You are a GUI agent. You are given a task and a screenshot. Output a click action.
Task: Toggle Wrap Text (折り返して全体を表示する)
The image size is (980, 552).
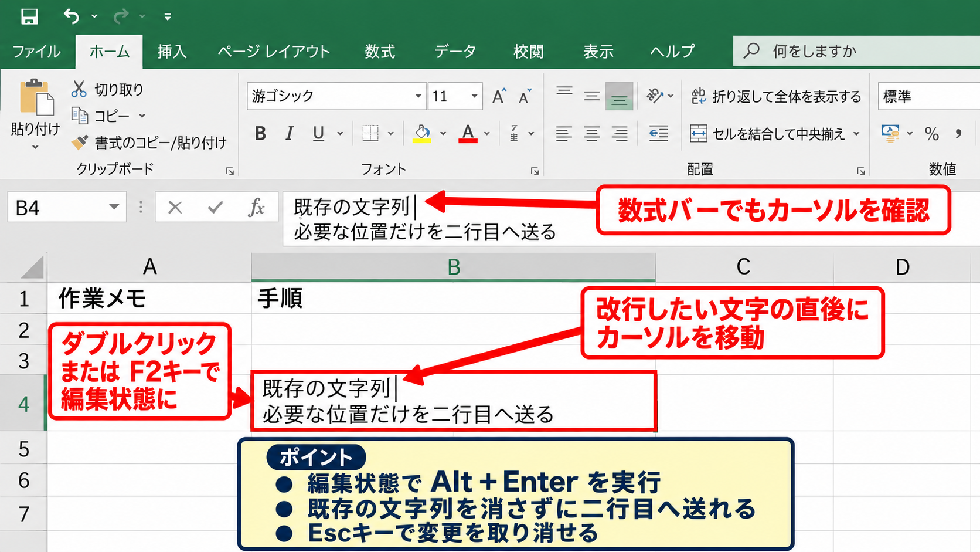coord(776,96)
